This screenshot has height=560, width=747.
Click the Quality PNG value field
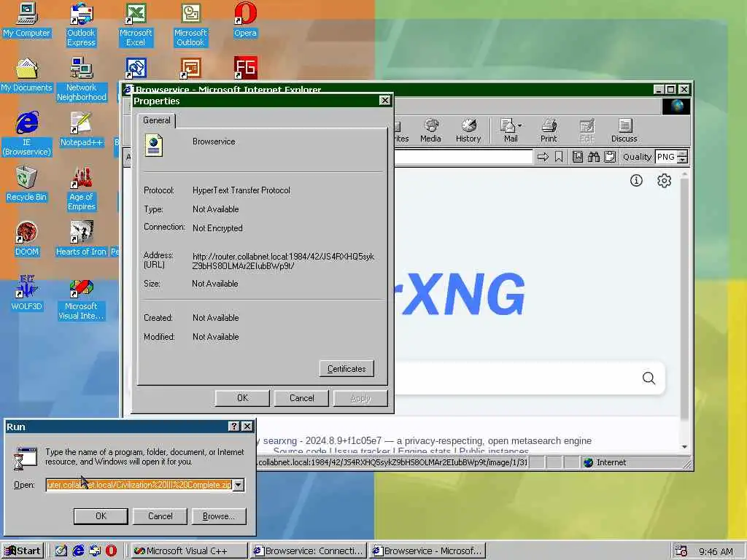click(666, 157)
